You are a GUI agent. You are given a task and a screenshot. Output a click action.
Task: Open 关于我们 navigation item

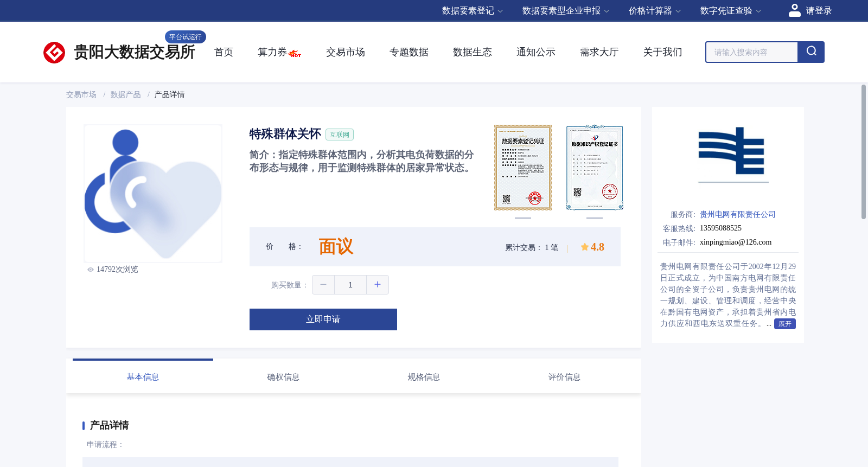[x=663, y=52]
